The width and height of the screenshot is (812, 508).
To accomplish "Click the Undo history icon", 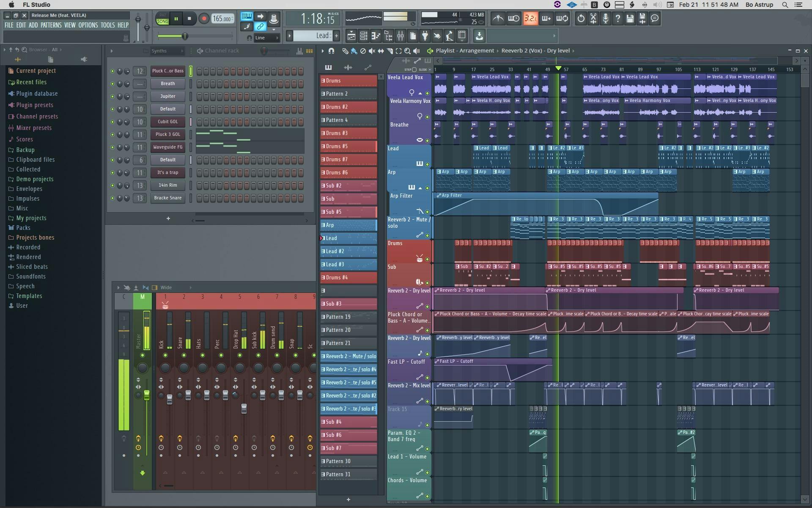I will [581, 18].
